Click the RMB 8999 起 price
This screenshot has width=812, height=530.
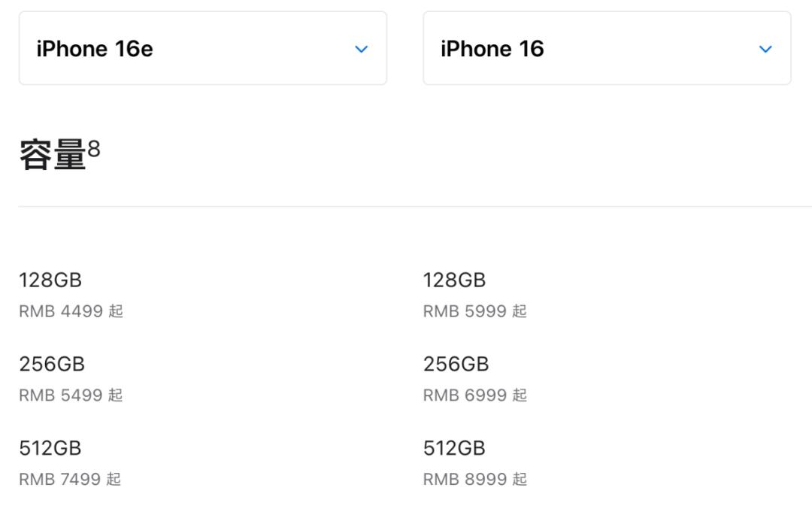coord(474,480)
